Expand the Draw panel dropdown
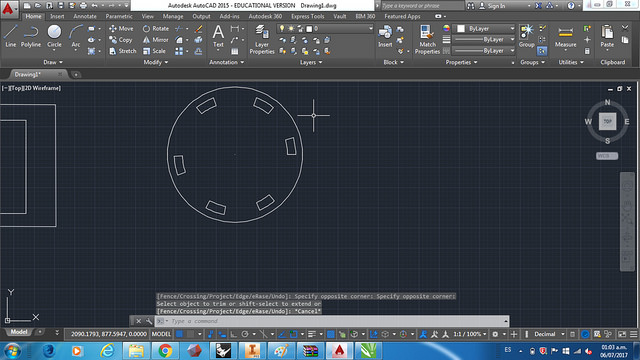640x360 pixels. pyautogui.click(x=53, y=62)
